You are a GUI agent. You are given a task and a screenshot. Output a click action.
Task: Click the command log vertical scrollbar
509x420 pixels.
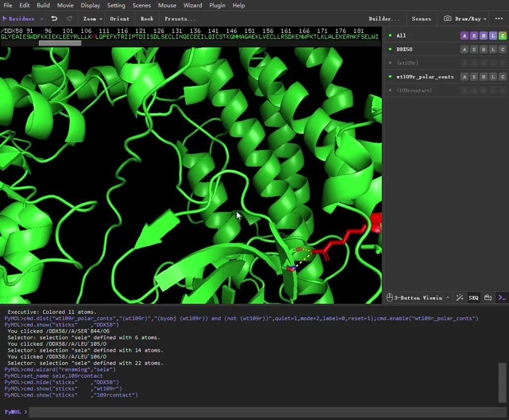(x=502, y=382)
